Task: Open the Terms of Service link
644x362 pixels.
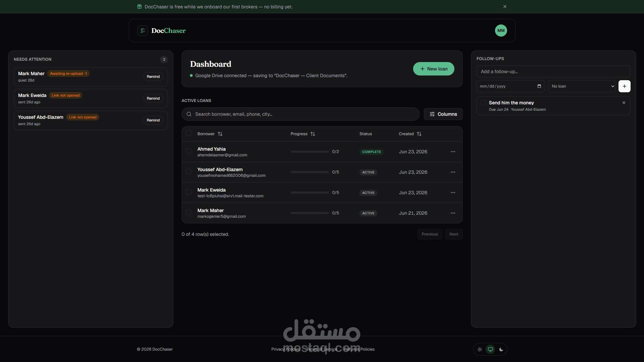Action: (322, 349)
